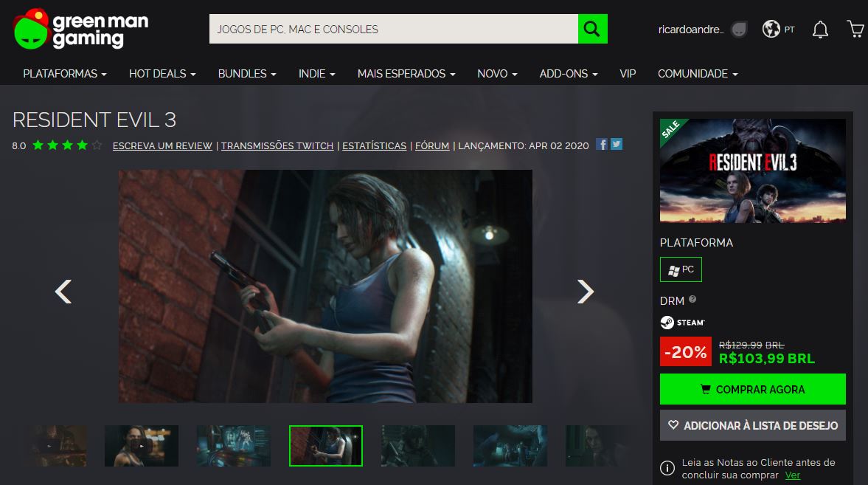Open the Hot Deals dropdown
Screen dimensions: 868x485
click(x=162, y=74)
